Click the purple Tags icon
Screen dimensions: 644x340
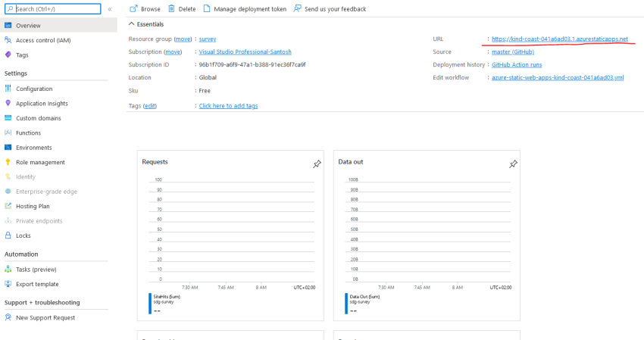(x=8, y=55)
